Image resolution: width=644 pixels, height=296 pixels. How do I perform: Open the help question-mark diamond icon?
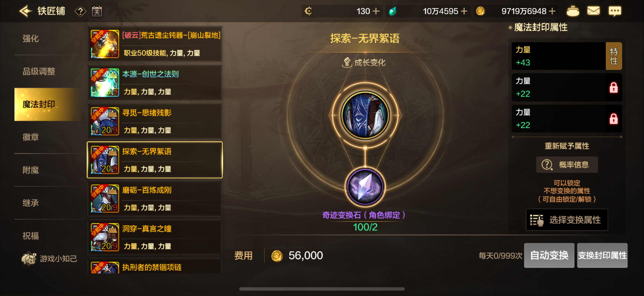coord(80,11)
